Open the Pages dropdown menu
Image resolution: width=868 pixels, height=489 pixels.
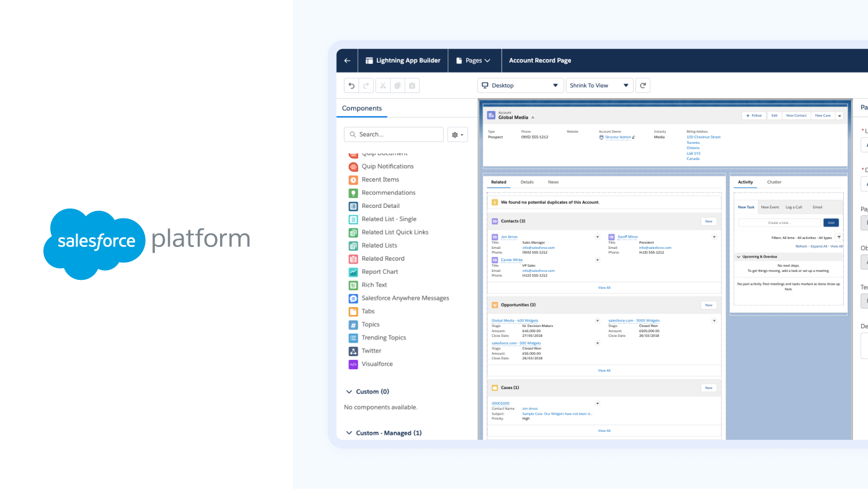(474, 61)
